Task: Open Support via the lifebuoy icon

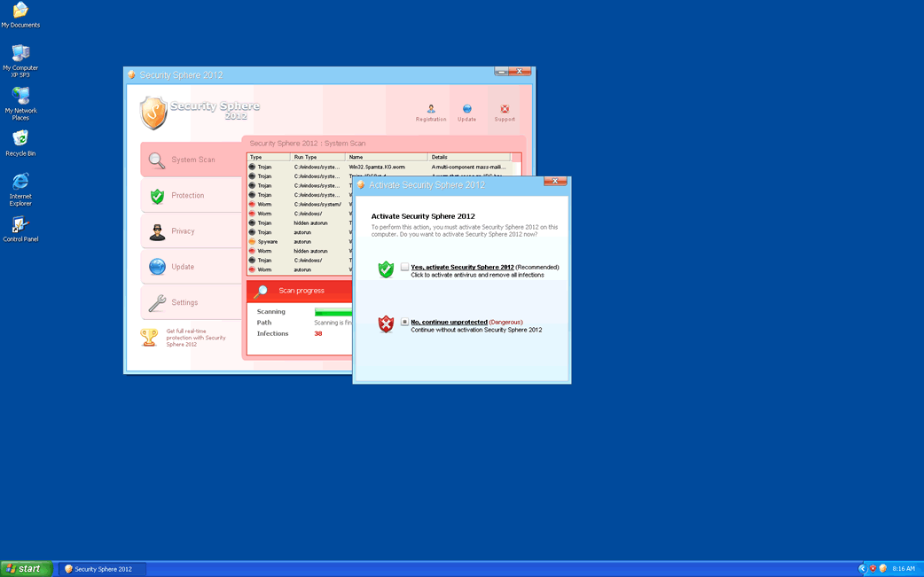Action: click(505, 109)
